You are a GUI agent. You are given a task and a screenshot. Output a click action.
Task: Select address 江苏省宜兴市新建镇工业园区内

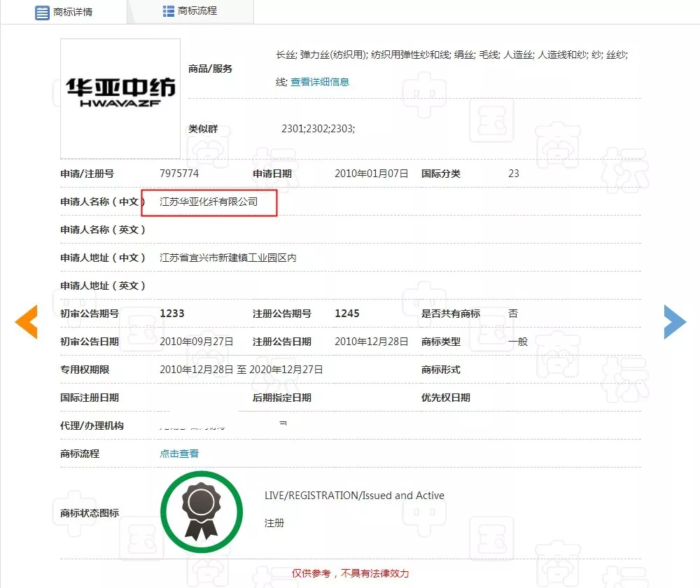[227, 258]
